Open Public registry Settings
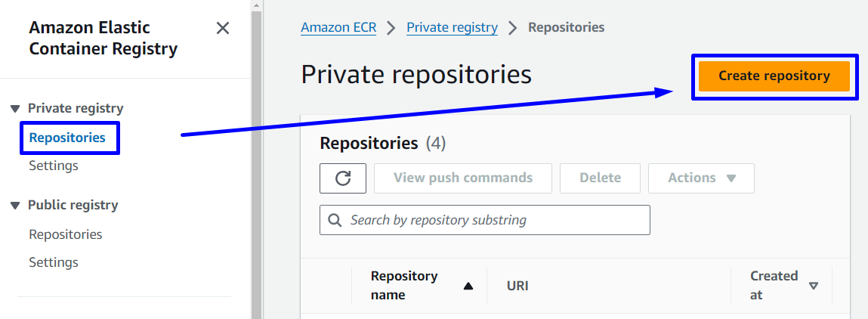The width and height of the screenshot is (868, 319). 54,262
